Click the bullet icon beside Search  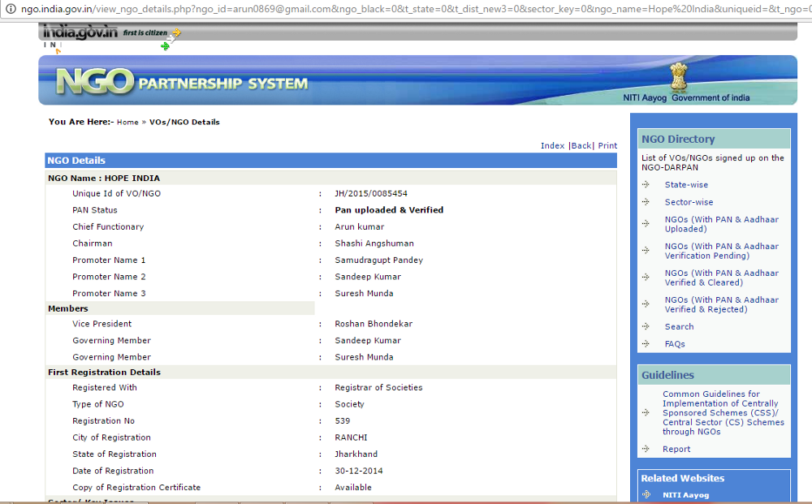tap(646, 326)
